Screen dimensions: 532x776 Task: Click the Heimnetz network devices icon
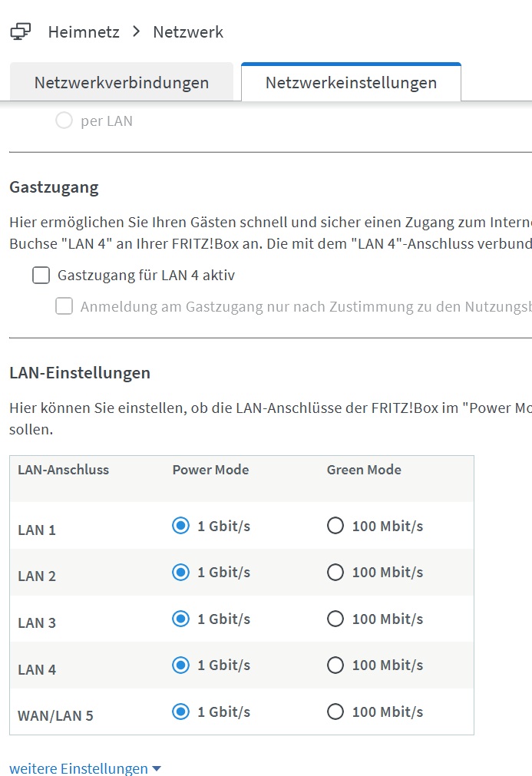pos(21,31)
